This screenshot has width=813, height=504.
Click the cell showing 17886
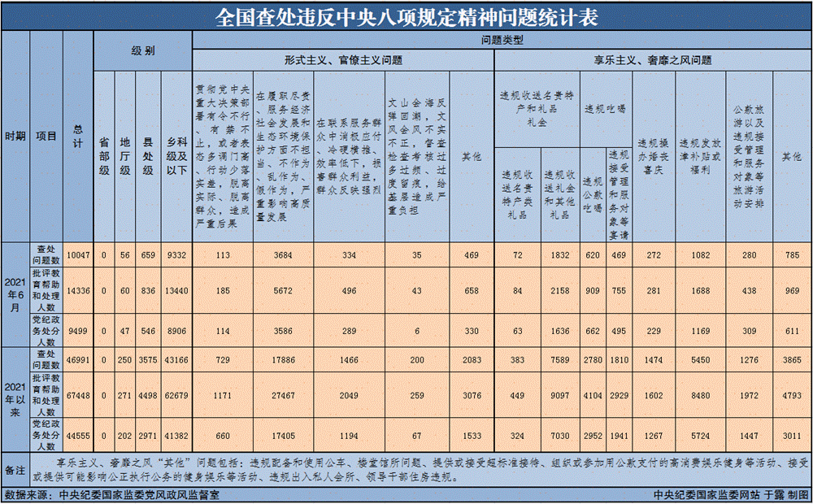[283, 360]
